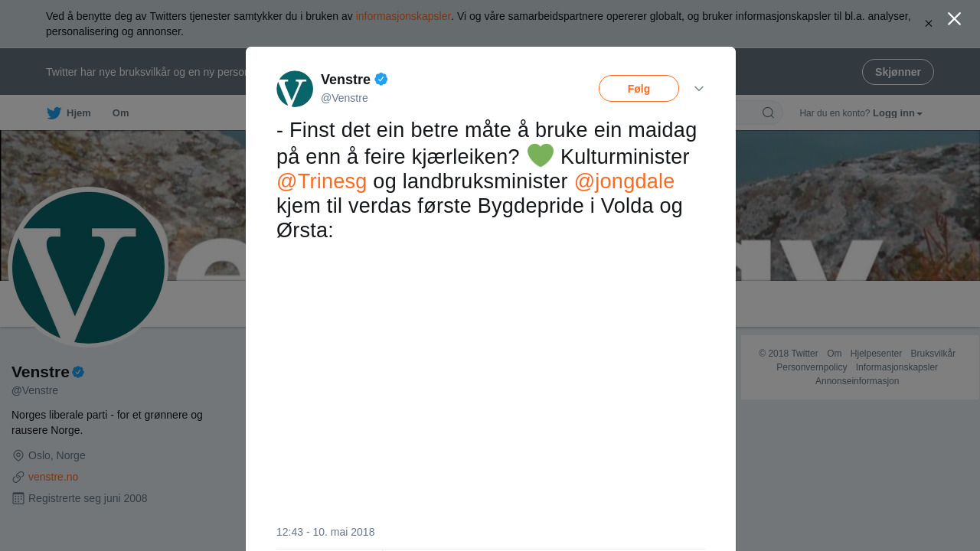Click the large Venstre profile picture

click(88, 266)
